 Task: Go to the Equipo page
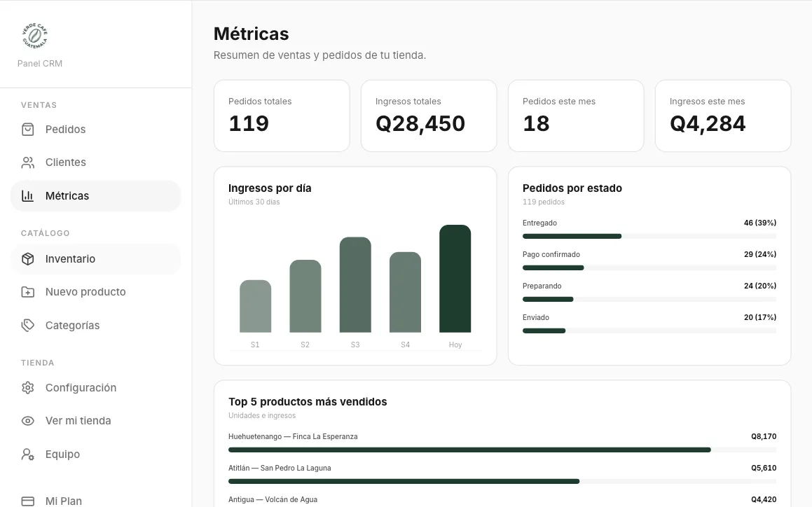coord(96,454)
